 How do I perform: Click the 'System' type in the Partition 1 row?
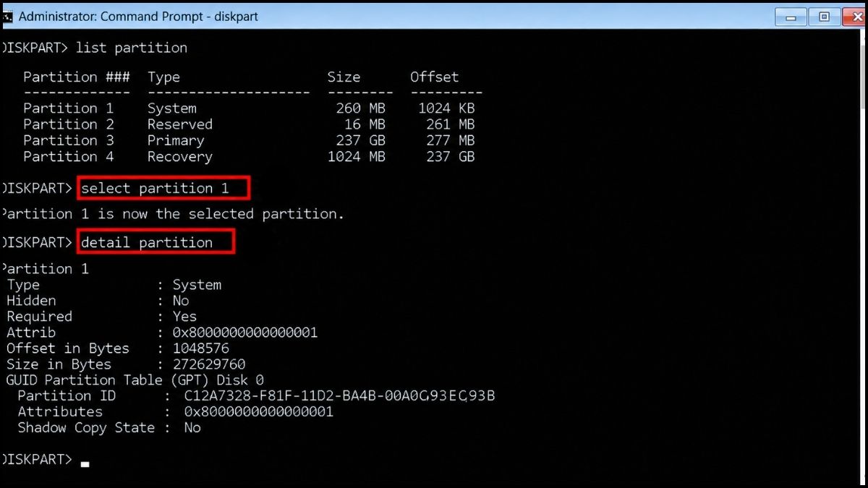tap(171, 108)
